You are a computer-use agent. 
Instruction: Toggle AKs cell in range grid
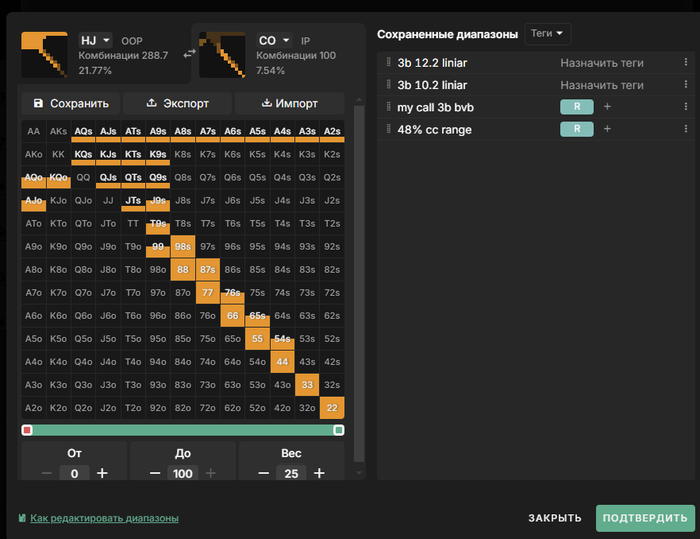point(58,131)
